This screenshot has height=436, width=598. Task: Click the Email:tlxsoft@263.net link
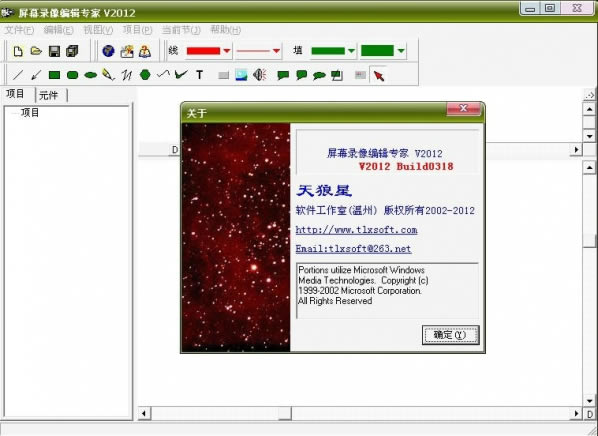(353, 249)
